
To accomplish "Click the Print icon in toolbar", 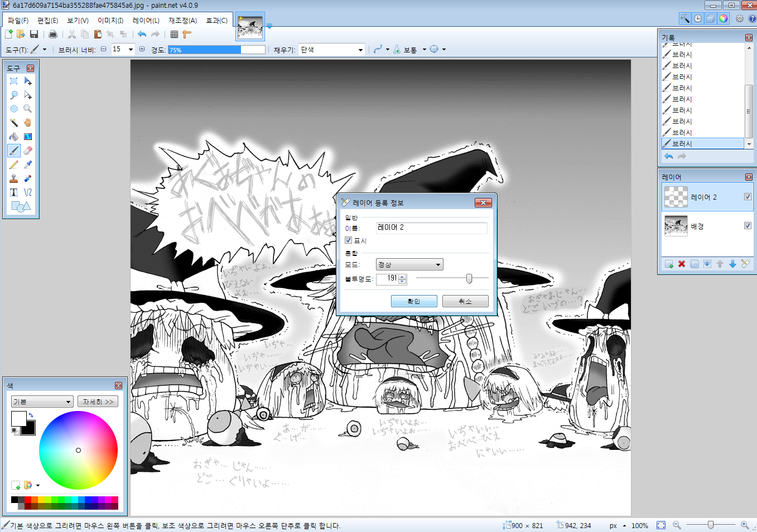I will [x=53, y=35].
